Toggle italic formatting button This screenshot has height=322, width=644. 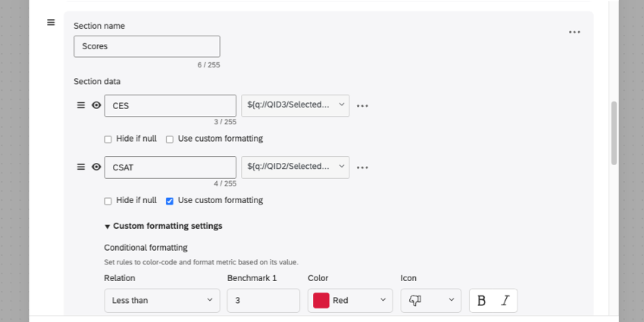[x=505, y=301]
